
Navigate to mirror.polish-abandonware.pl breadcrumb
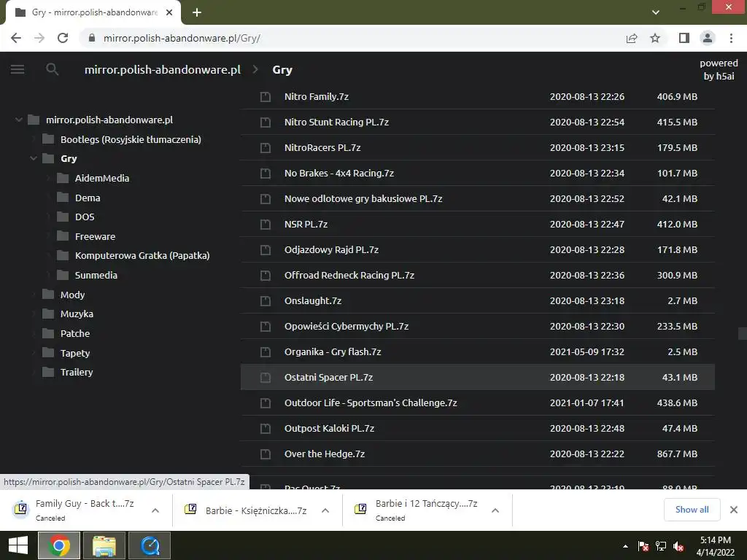[x=163, y=69]
